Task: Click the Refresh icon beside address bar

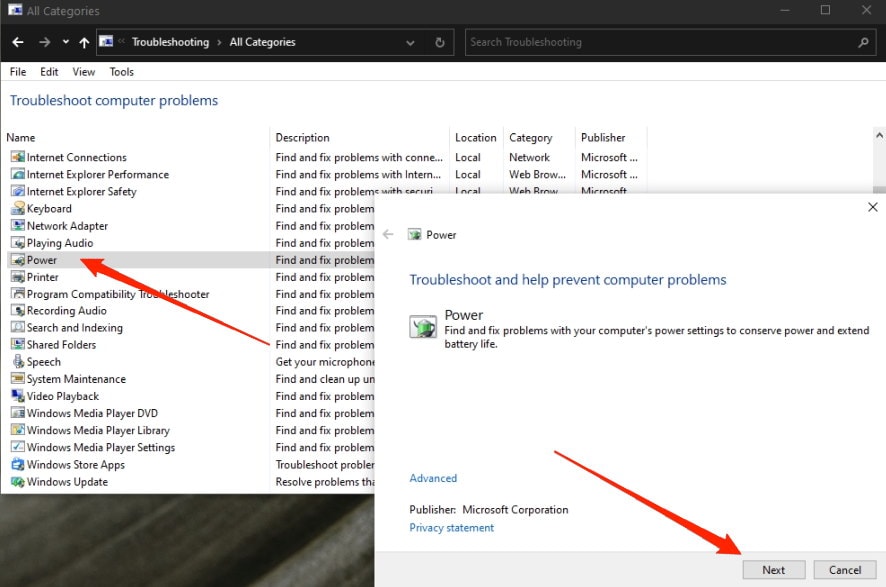Action: [x=440, y=42]
